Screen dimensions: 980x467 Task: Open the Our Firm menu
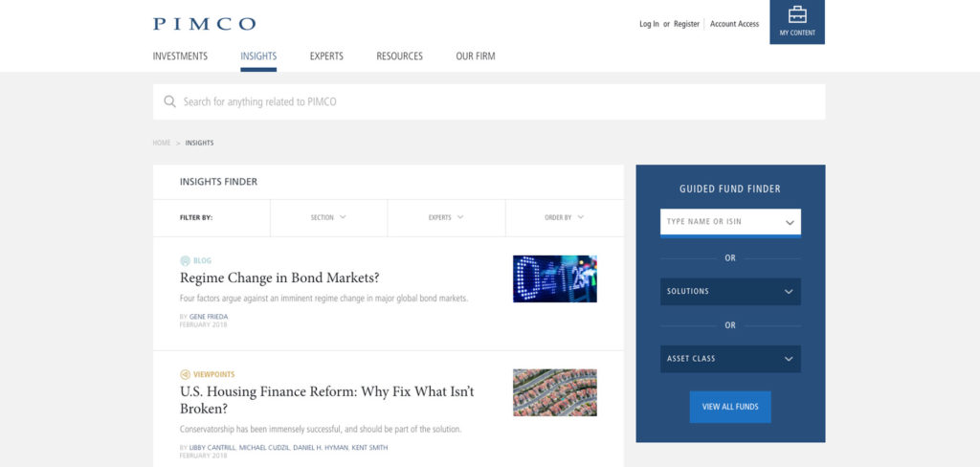point(475,56)
